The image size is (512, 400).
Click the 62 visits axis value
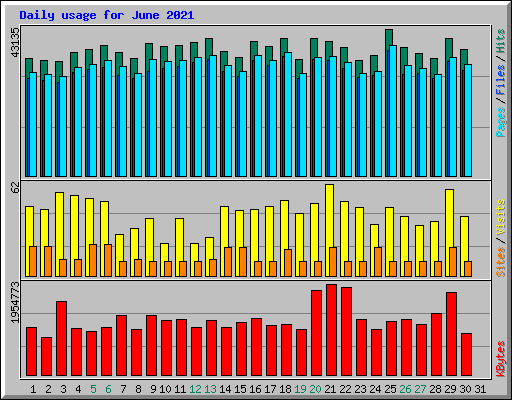pos(15,188)
